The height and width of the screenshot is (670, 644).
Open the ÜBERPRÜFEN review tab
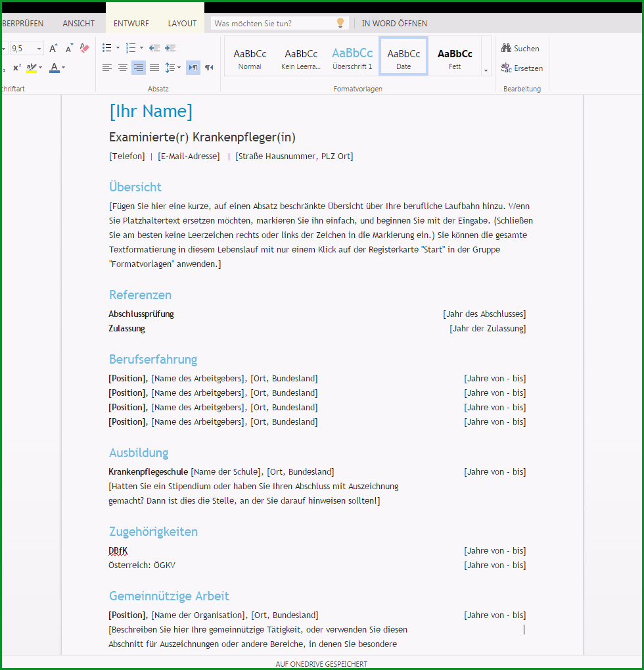tap(23, 24)
